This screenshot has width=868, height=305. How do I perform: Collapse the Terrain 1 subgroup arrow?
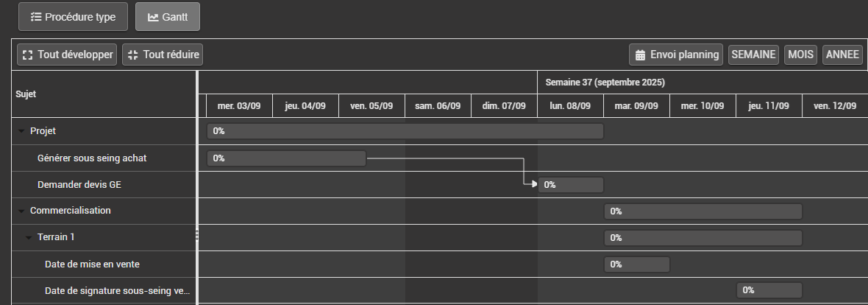click(29, 237)
